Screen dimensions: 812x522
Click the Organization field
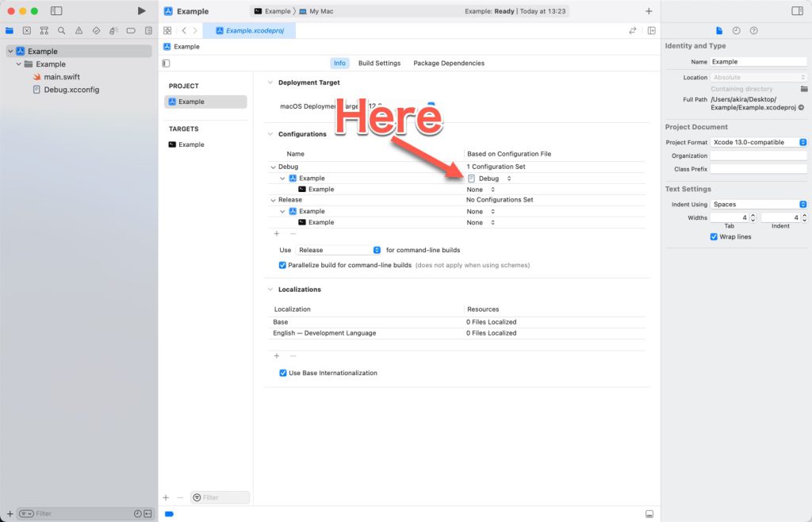coord(758,155)
